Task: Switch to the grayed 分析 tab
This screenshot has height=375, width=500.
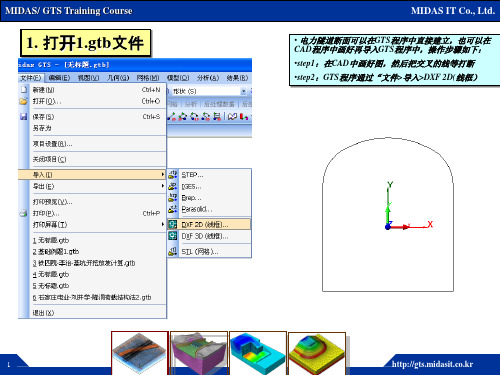Action: [191, 104]
